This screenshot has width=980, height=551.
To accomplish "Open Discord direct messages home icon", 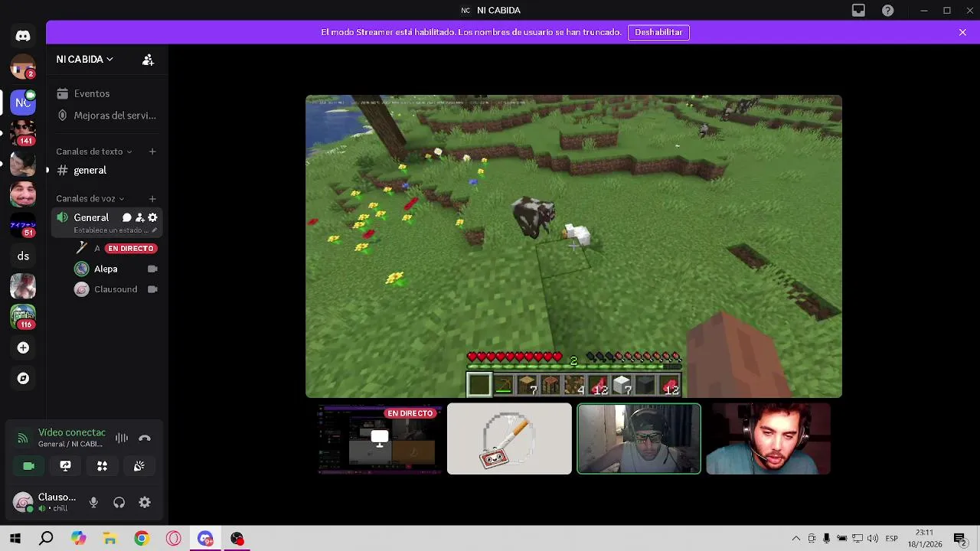I will point(23,36).
